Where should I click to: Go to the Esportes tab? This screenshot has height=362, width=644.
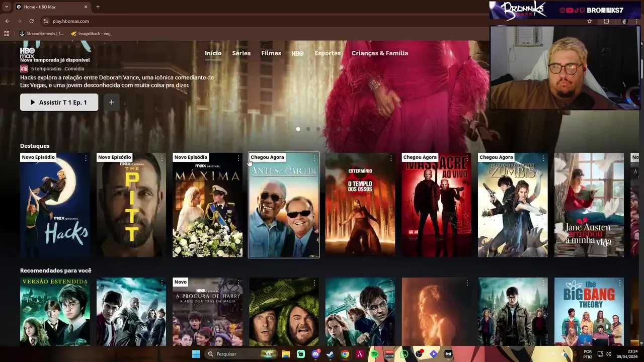[328, 53]
